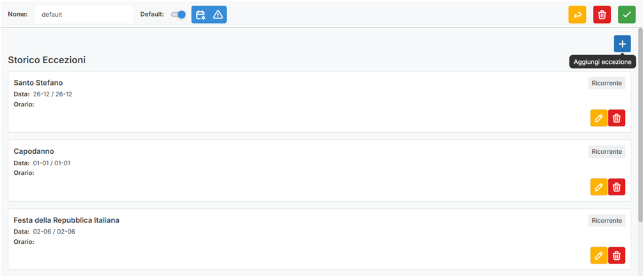Click the Storico Eccezioni heading
Image resolution: width=644 pixels, height=277 pixels.
click(x=47, y=60)
